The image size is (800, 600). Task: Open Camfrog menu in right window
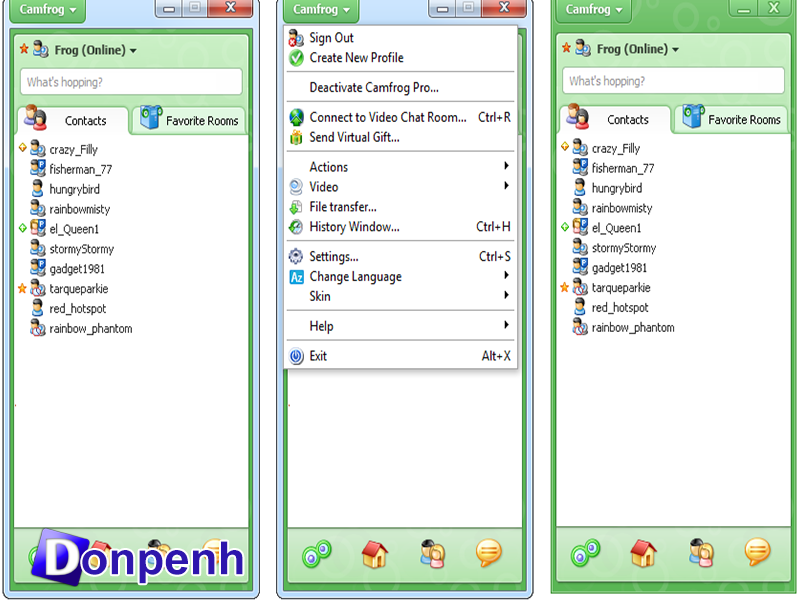tap(594, 10)
